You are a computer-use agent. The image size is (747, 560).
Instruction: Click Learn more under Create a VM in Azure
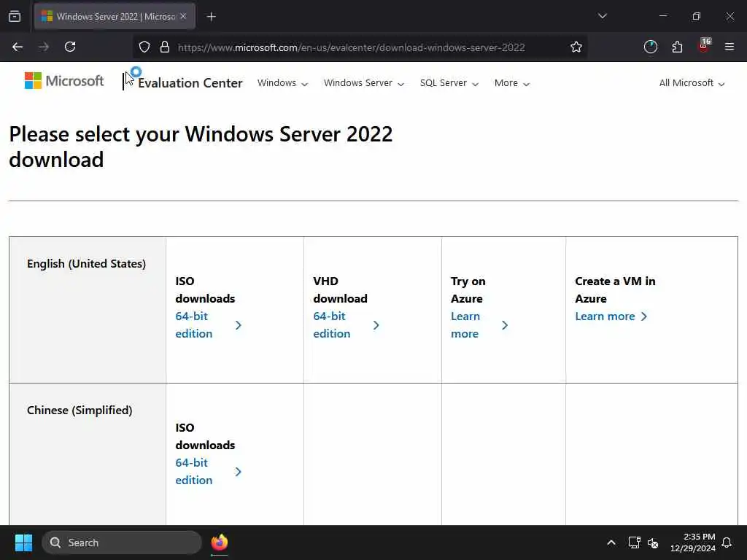click(x=611, y=316)
